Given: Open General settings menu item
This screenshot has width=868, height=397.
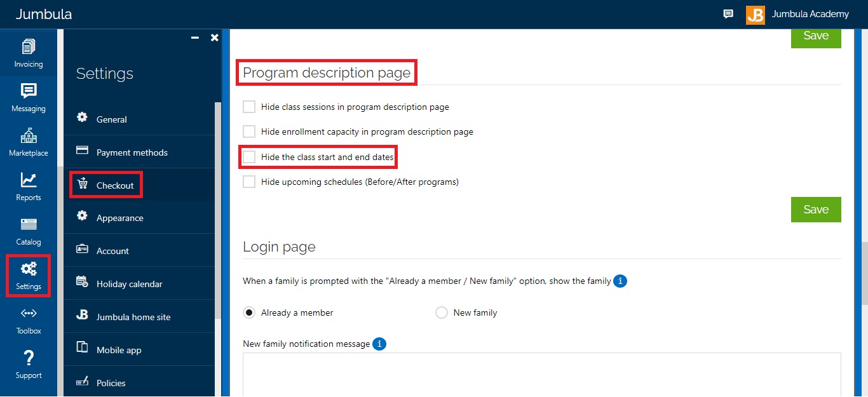Looking at the screenshot, I should 139,119.
